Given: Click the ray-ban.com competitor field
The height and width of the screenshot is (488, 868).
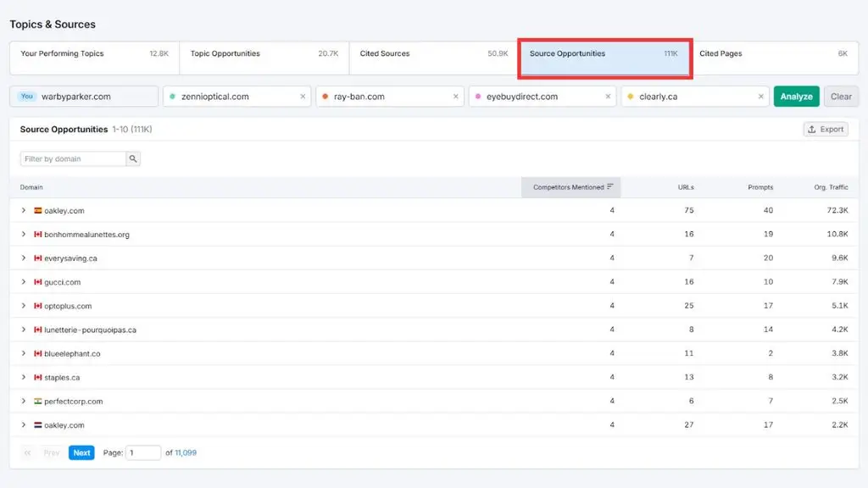Looking at the screenshot, I should [390, 97].
